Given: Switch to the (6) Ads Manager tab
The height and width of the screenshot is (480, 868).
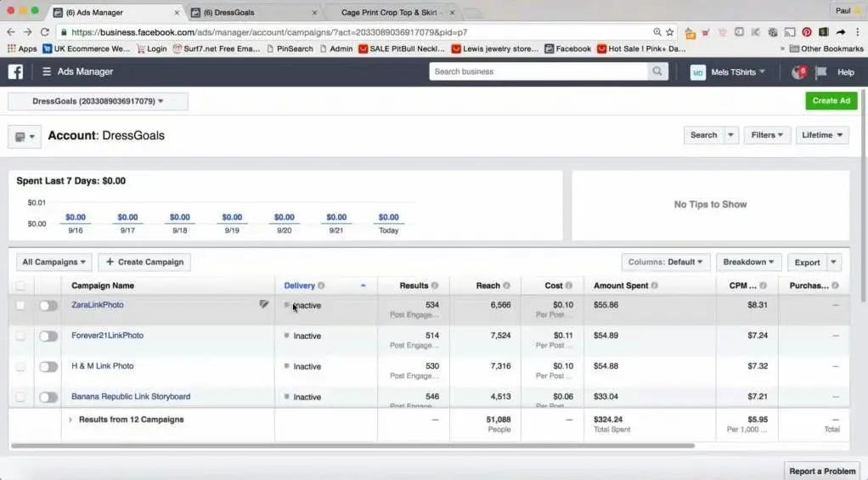Looking at the screenshot, I should point(116,12).
